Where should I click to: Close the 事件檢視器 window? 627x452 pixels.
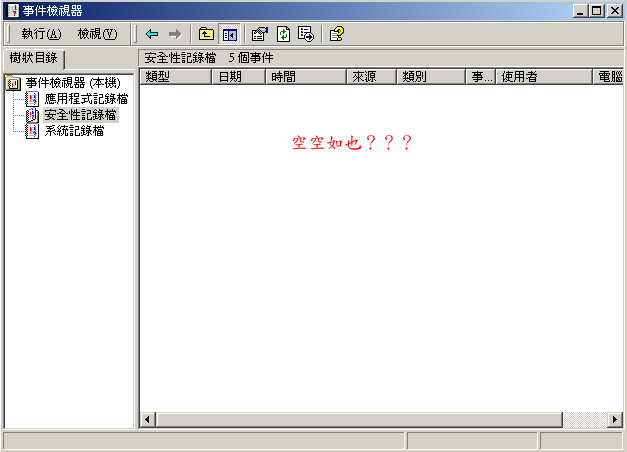coord(614,10)
